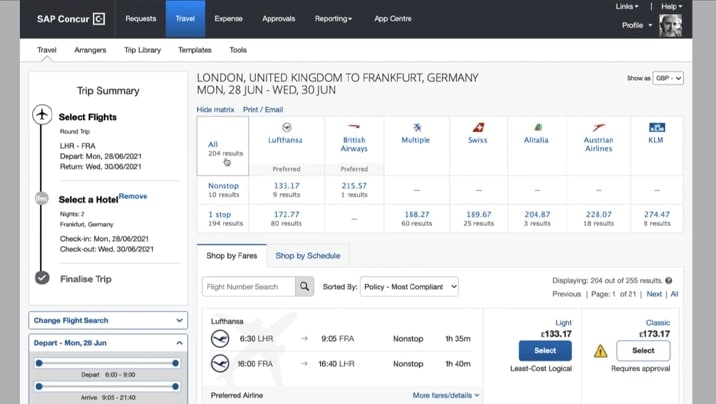Click left handle of Depart time slider
This screenshot has height=404, width=716.
pyautogui.click(x=39, y=363)
